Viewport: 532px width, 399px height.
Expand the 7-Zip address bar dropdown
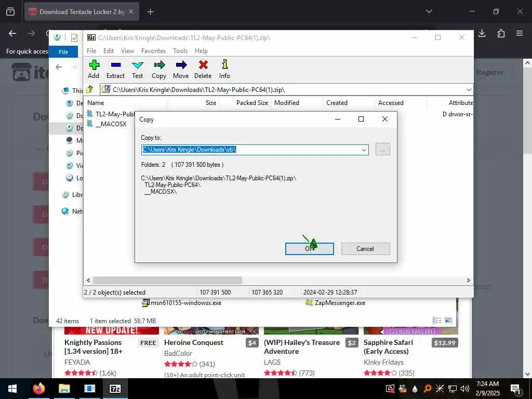(x=469, y=90)
